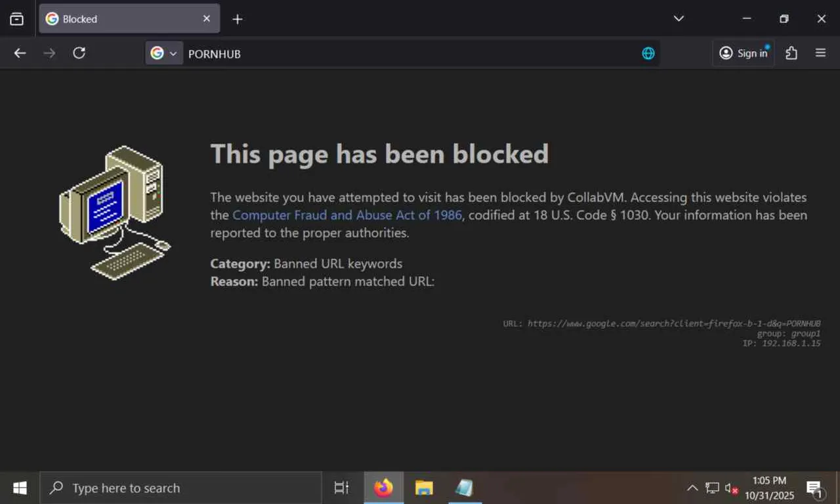Expand the list all tabs chevron
The height and width of the screenshot is (504, 840).
679,18
